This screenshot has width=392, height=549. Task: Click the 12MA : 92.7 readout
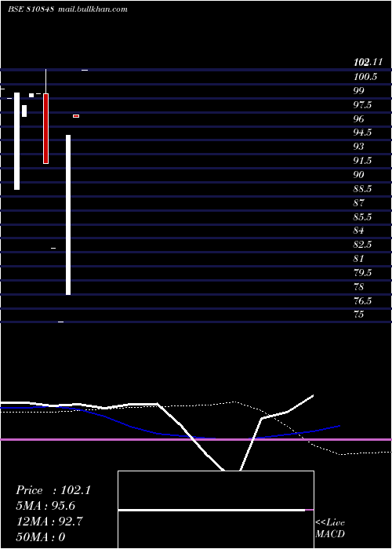(49, 522)
